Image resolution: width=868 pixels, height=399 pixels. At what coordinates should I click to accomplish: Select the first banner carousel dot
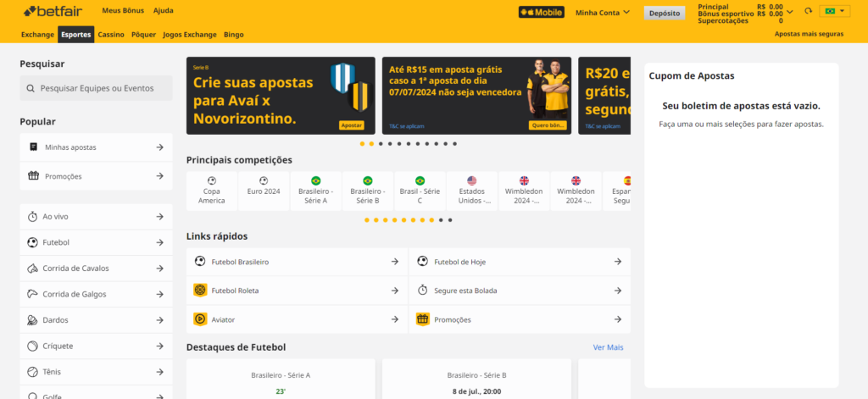pos(362,144)
